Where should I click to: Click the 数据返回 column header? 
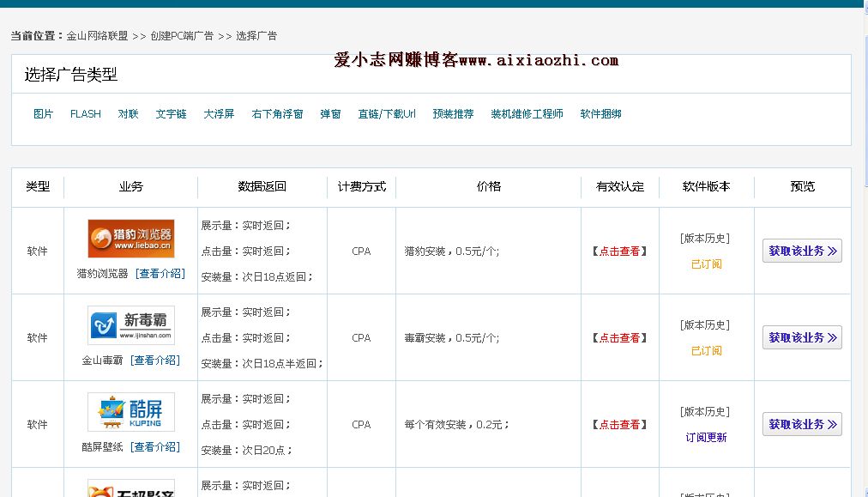262,187
